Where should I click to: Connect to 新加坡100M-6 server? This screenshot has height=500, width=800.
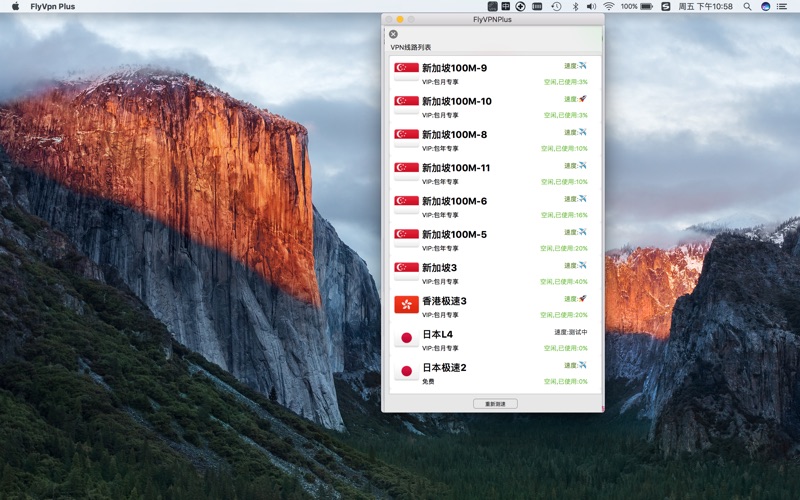pyautogui.click(x=495, y=207)
